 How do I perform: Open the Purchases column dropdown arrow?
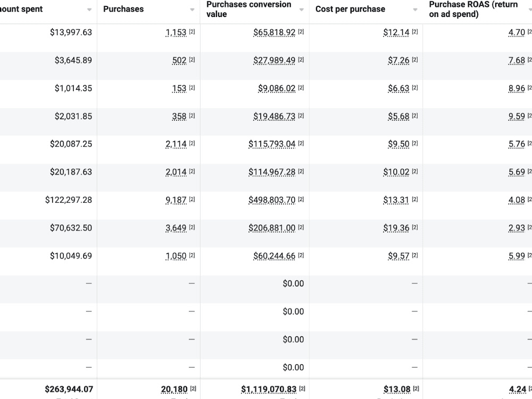pos(192,10)
